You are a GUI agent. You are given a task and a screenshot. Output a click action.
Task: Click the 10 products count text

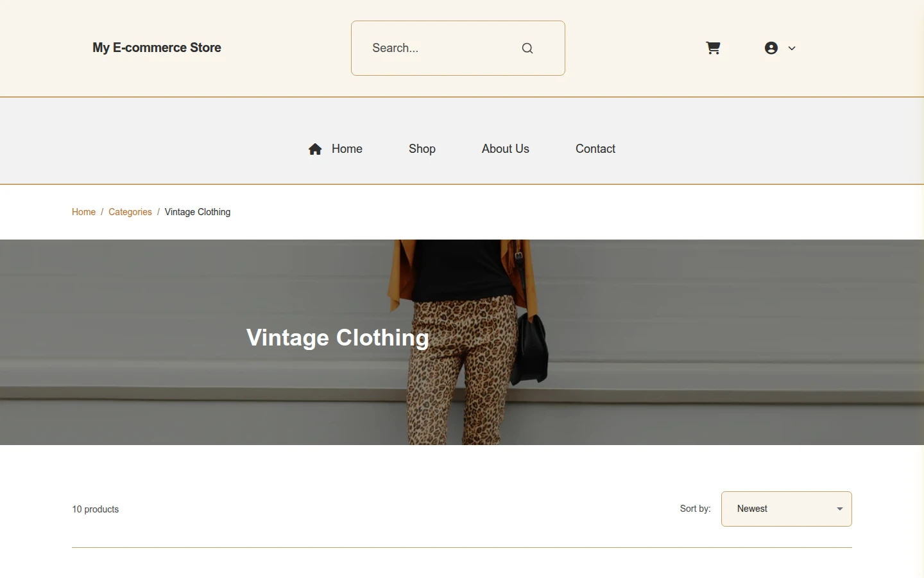pyautogui.click(x=96, y=509)
